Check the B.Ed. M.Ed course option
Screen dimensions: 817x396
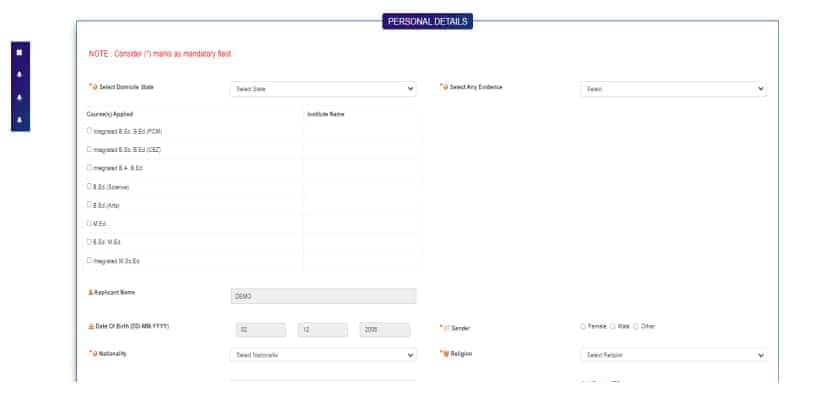(89, 242)
